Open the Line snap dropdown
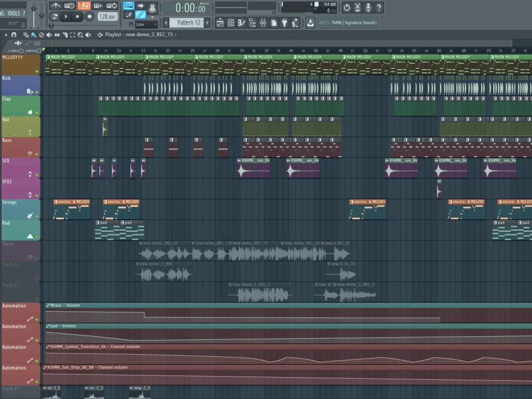The image size is (532, 399). point(146,24)
